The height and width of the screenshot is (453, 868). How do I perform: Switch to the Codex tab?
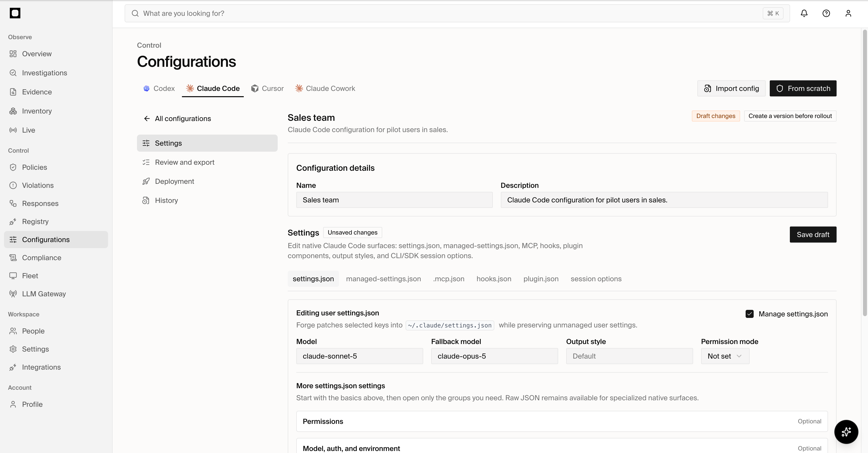pos(159,88)
